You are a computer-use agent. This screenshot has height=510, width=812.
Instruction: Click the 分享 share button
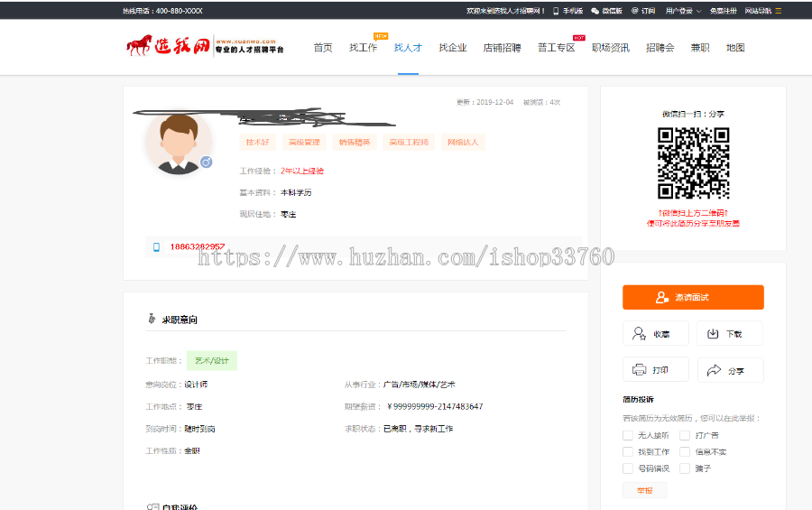tap(730, 370)
